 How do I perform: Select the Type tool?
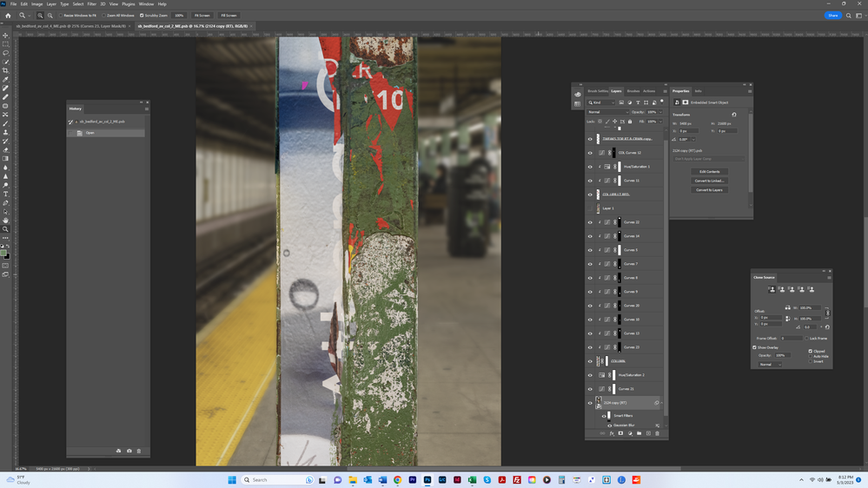click(6, 194)
